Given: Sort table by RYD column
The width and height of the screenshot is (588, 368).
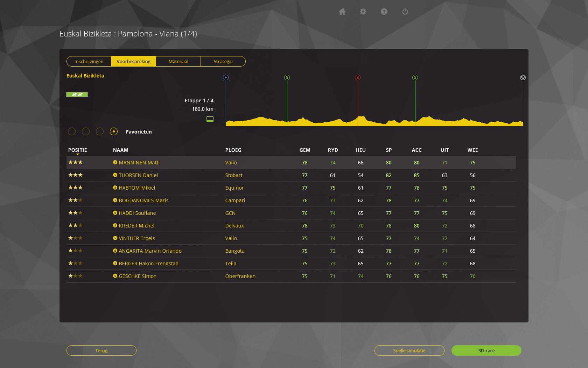Looking at the screenshot, I should click(333, 150).
